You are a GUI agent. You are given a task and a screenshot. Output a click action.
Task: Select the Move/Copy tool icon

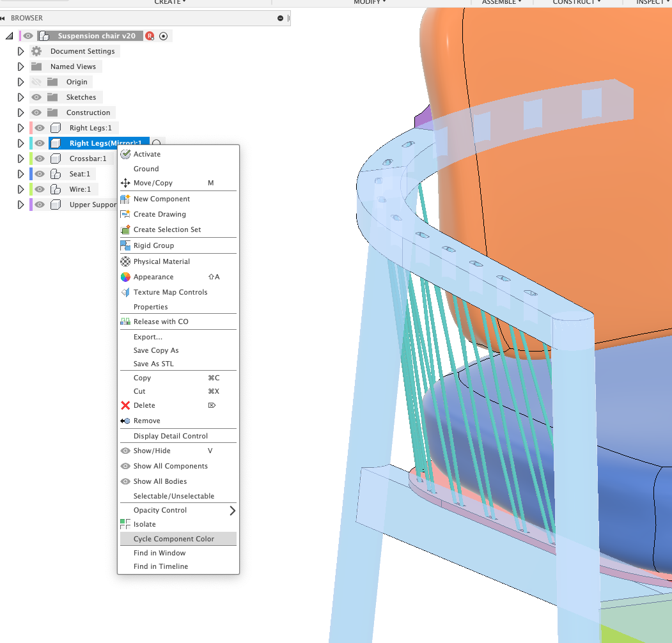click(126, 183)
